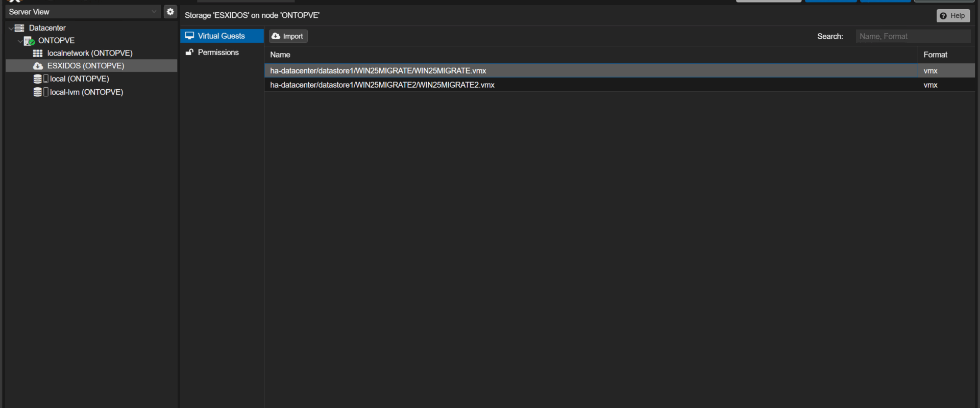
Task: Select local (ONTOPVE) storage entry
Action: 80,79
